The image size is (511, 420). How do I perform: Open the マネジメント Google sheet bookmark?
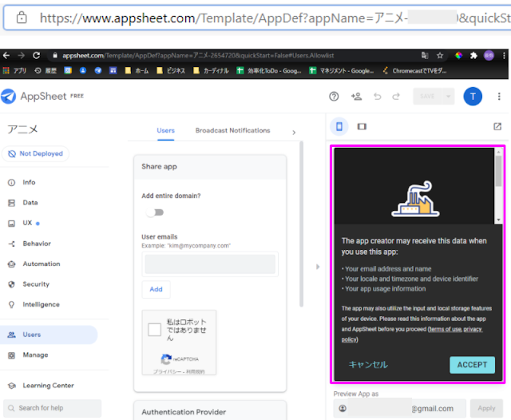(x=342, y=71)
